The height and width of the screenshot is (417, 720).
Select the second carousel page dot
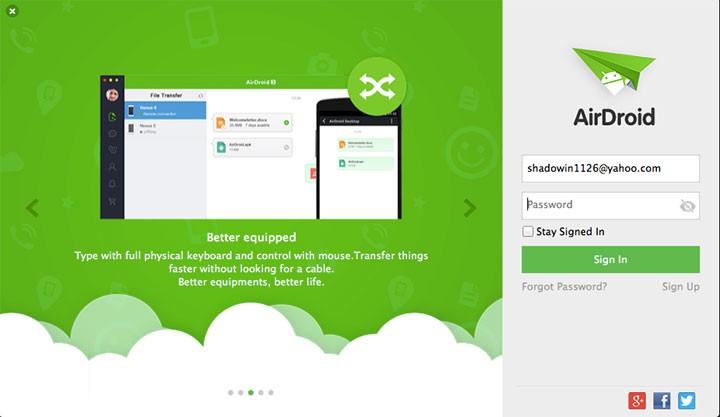pos(241,393)
